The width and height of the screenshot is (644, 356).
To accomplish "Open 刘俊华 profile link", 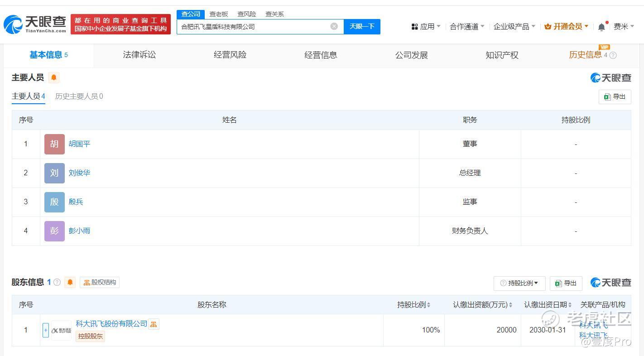I will coord(79,173).
